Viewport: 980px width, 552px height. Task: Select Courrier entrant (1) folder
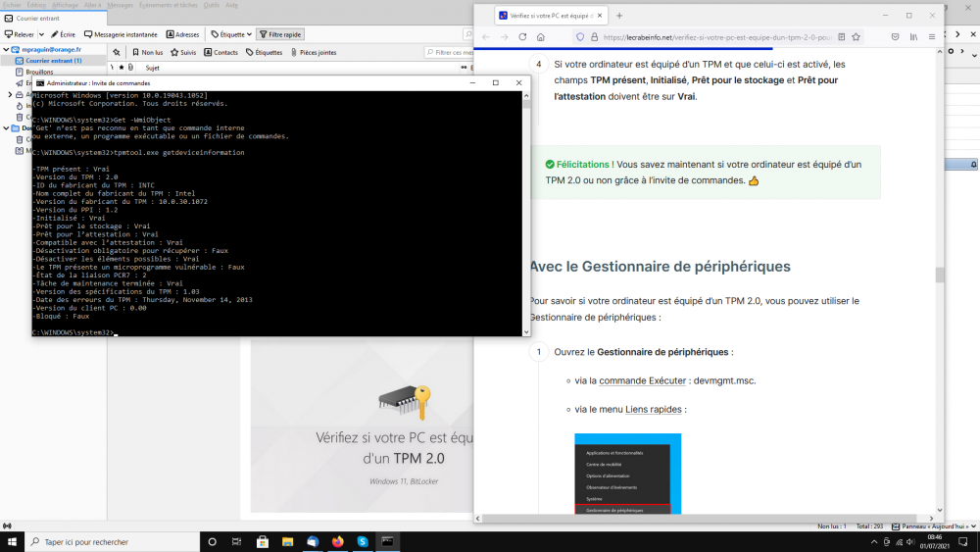click(x=53, y=61)
